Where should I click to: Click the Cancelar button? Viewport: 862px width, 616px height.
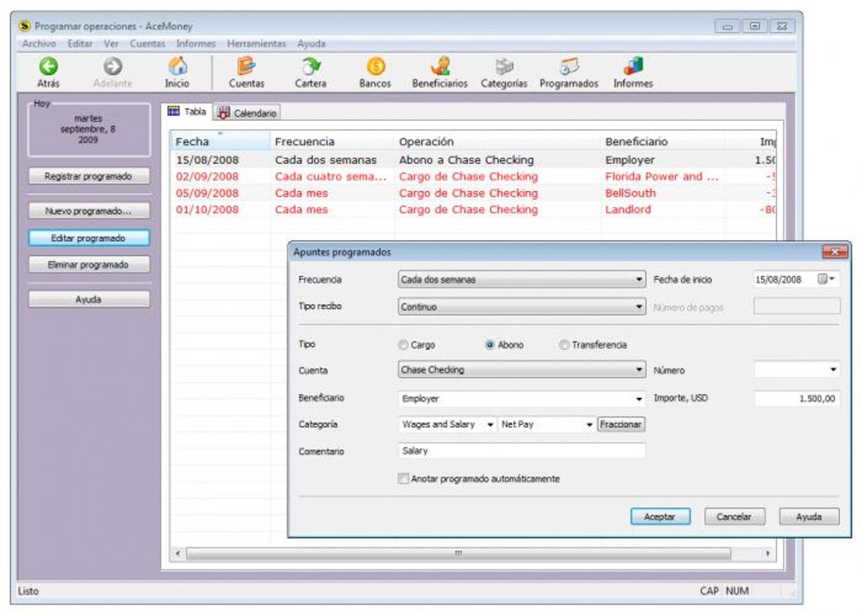click(734, 516)
